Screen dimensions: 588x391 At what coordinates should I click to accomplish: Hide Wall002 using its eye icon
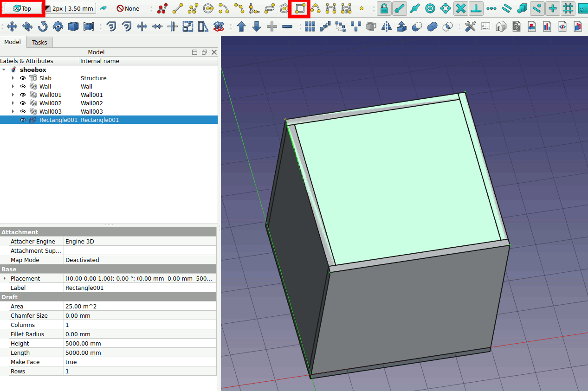(x=23, y=103)
